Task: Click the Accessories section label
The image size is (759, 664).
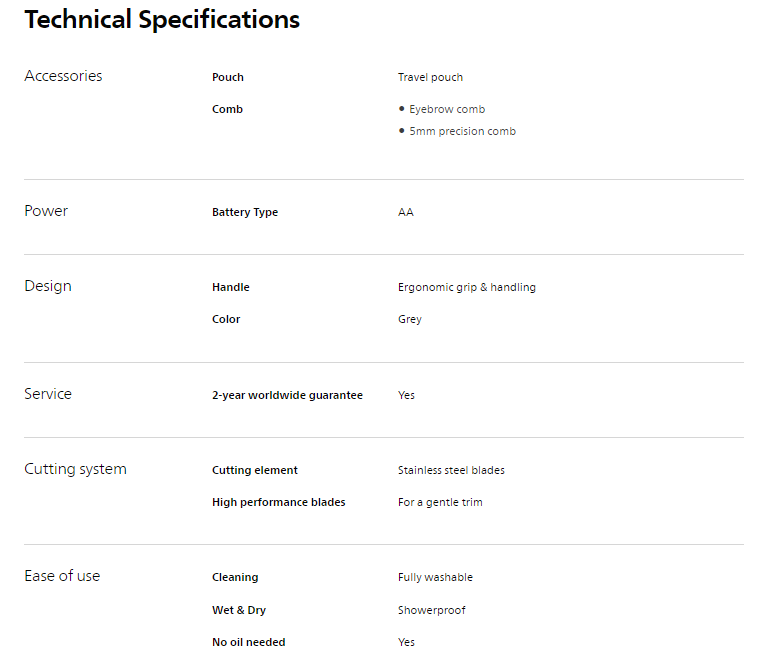Action: (63, 76)
